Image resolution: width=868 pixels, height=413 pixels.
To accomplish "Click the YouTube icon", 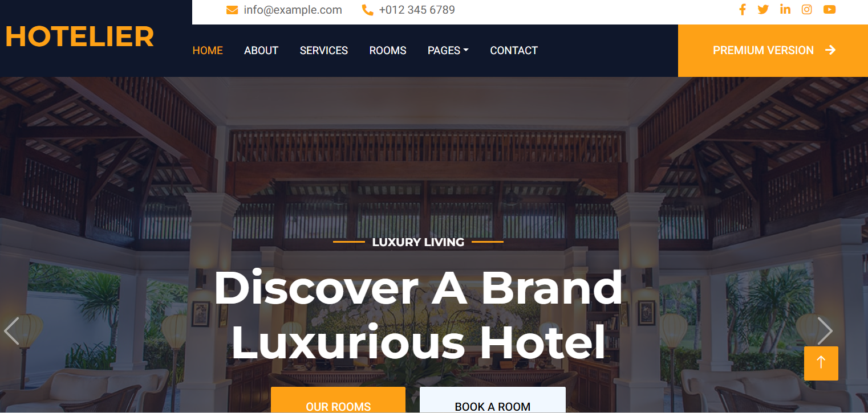I will click(x=829, y=10).
